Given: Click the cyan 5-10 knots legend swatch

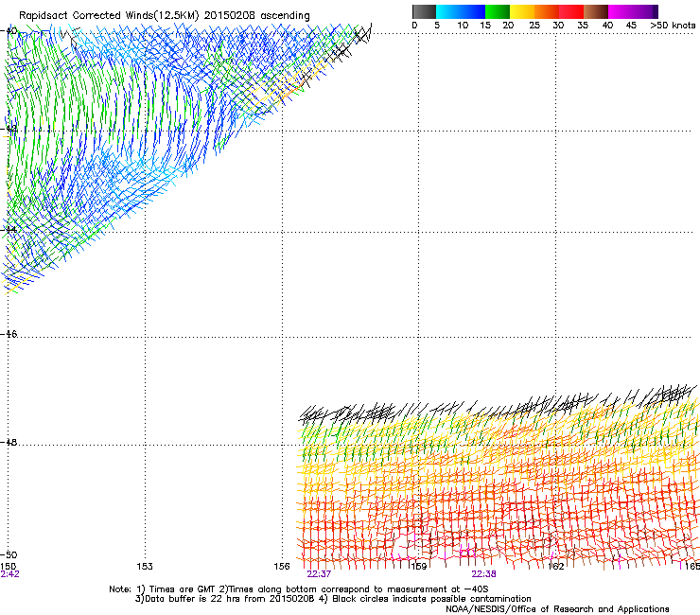Looking at the screenshot, I should 447,11.
